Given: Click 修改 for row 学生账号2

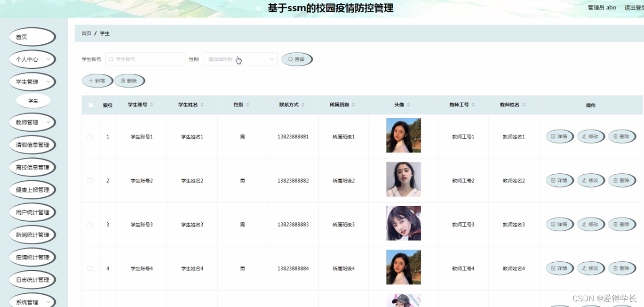Looking at the screenshot, I should coord(591,180).
